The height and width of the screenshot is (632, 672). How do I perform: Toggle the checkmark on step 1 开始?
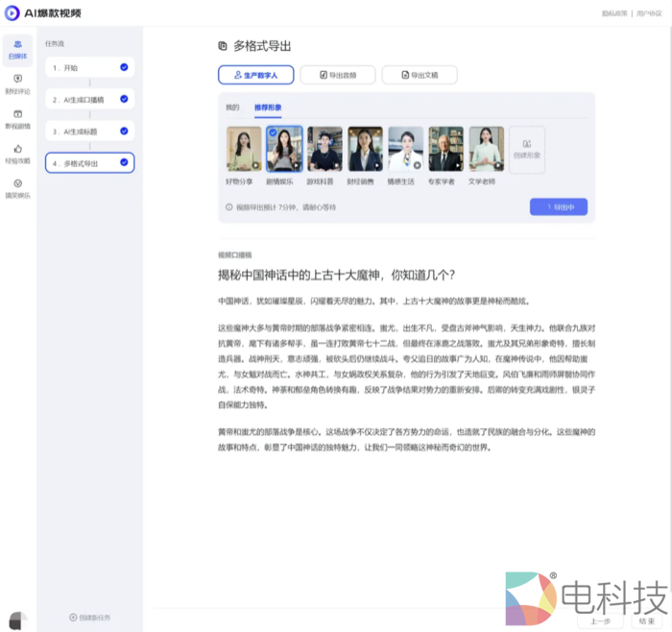124,67
